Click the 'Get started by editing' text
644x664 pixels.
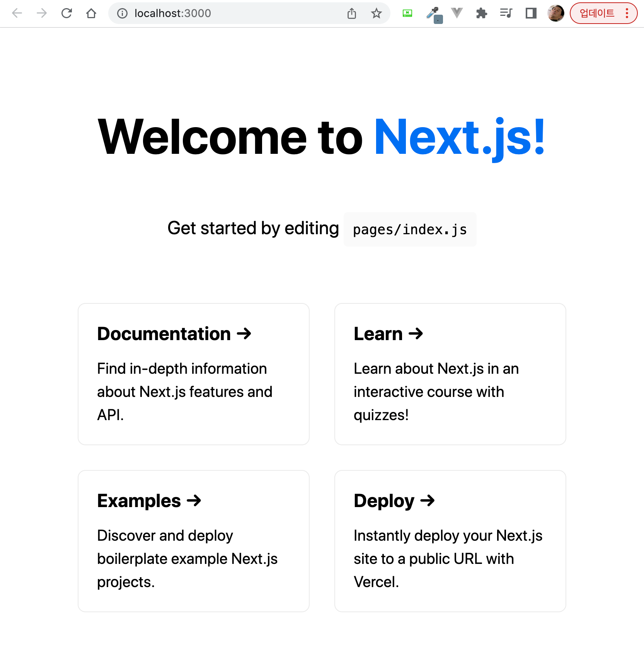pos(253,228)
